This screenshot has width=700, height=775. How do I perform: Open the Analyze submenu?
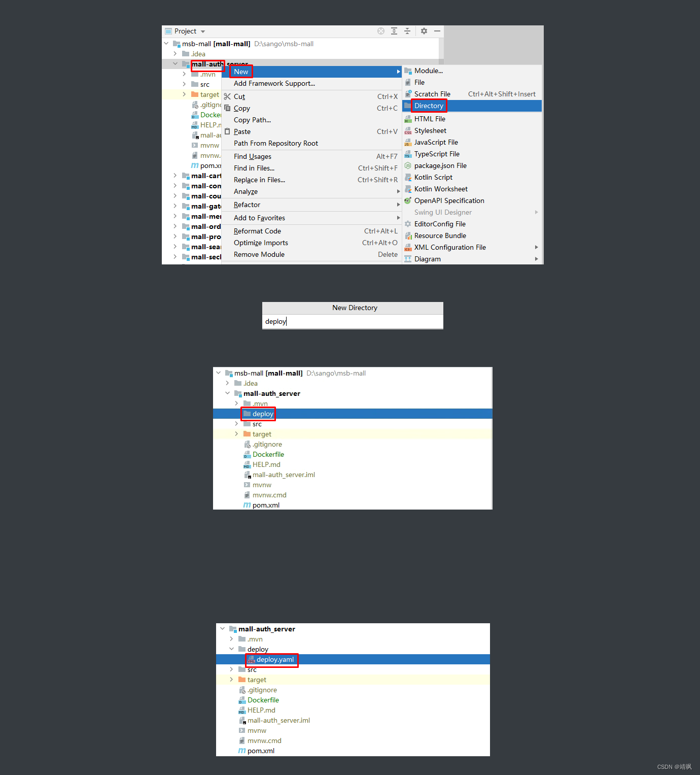tap(312, 191)
